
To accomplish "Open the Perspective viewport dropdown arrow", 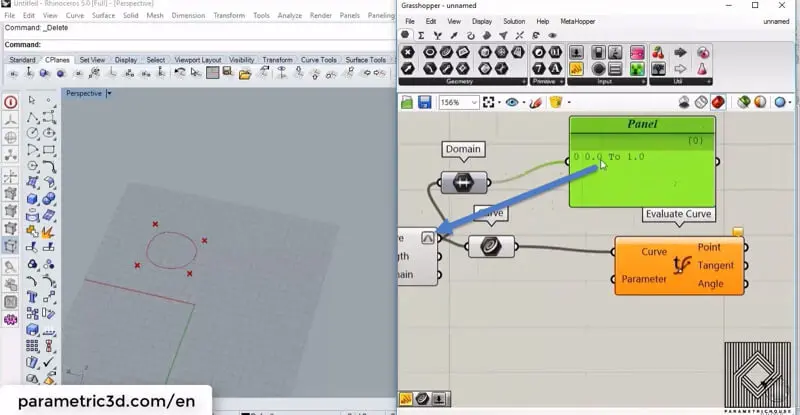I will coord(109,93).
